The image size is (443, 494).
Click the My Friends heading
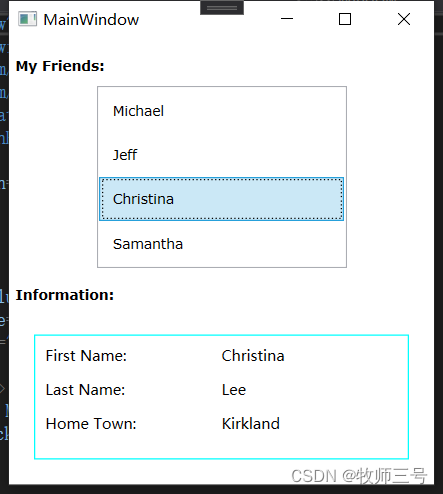[60, 66]
